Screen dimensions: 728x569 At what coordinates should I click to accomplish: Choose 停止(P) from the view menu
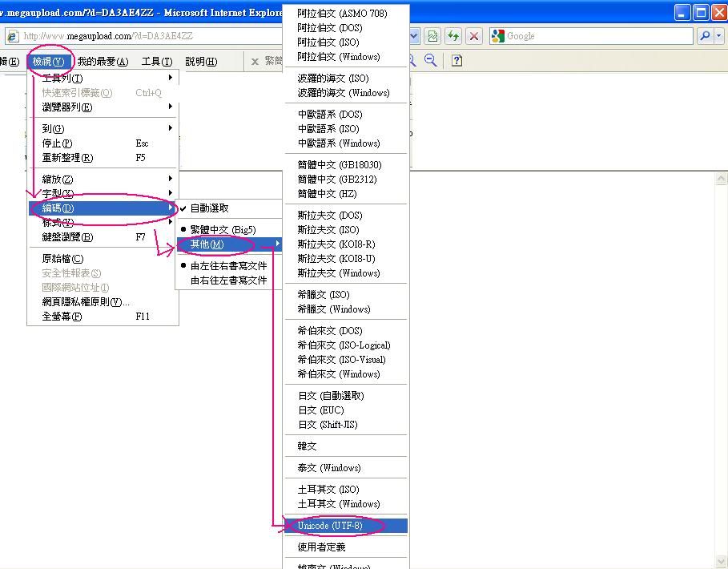(x=103, y=143)
